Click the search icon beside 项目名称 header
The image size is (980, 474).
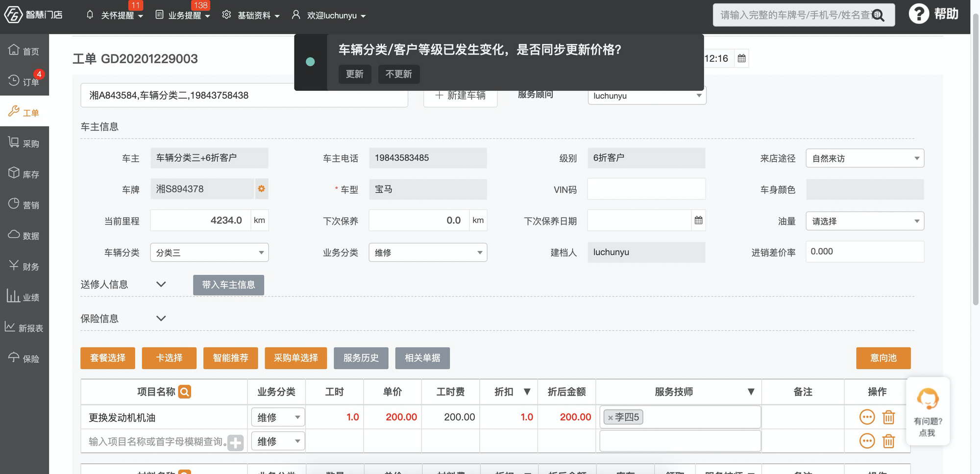(185, 392)
